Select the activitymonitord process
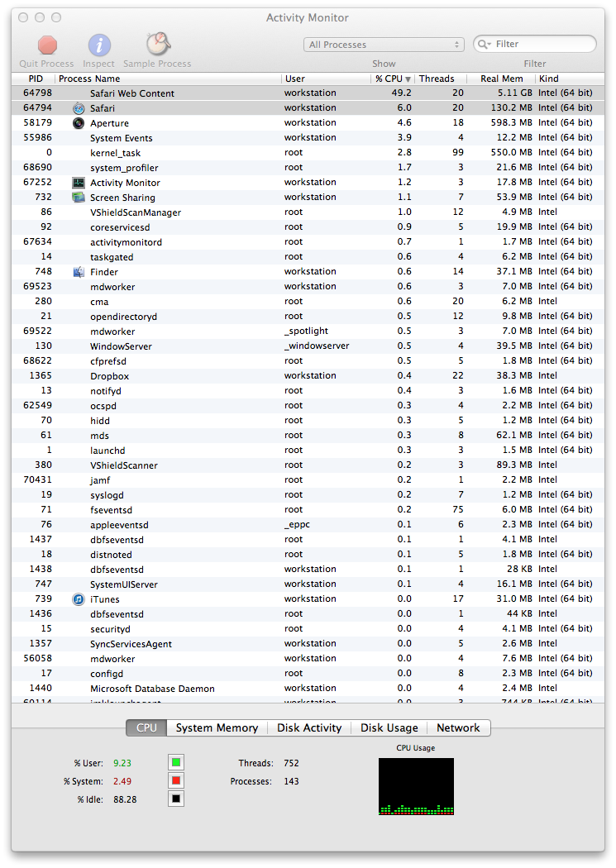The height and width of the screenshot is (868, 616). pos(308,242)
